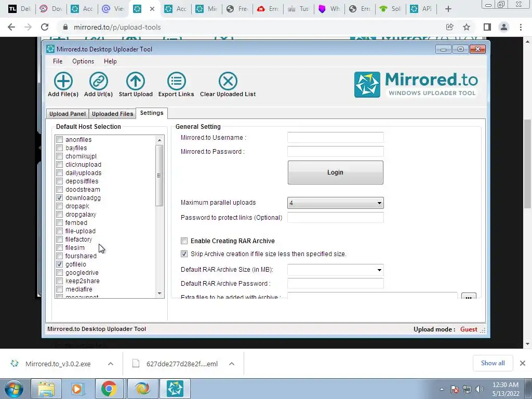532x399 pixels.
Task: Open the Chrome profile icon
Action: tap(504, 27)
